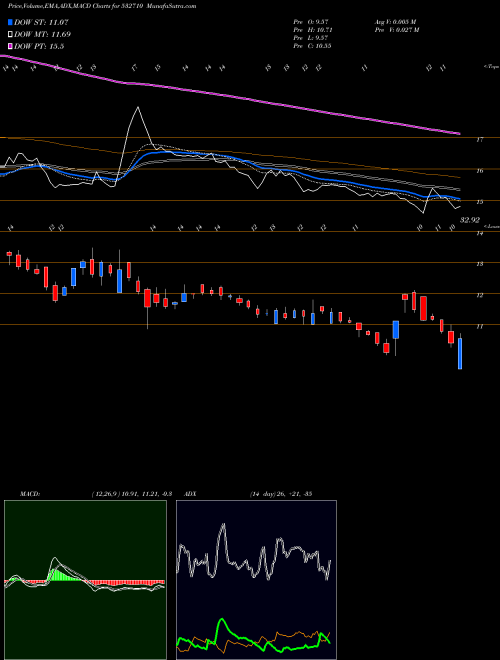Image resolution: width=500 pixels, height=660 pixels.
Task: Click the price axis label 13
Action: (479, 264)
